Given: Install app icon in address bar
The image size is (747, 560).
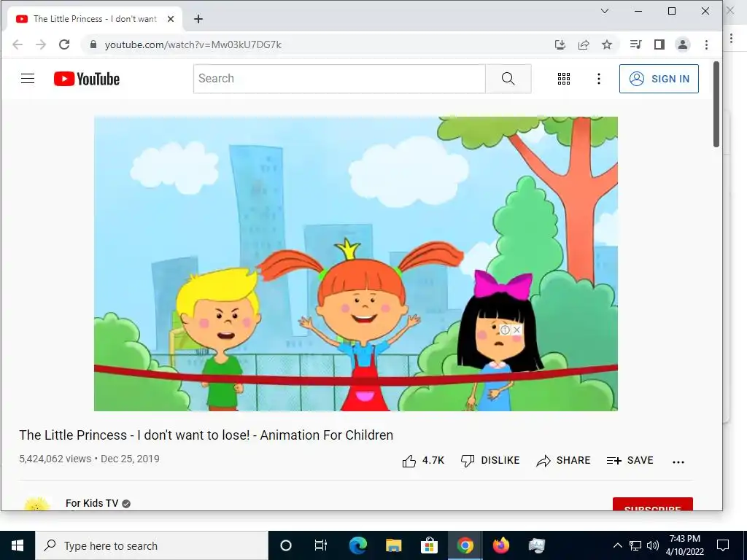Looking at the screenshot, I should 560,44.
